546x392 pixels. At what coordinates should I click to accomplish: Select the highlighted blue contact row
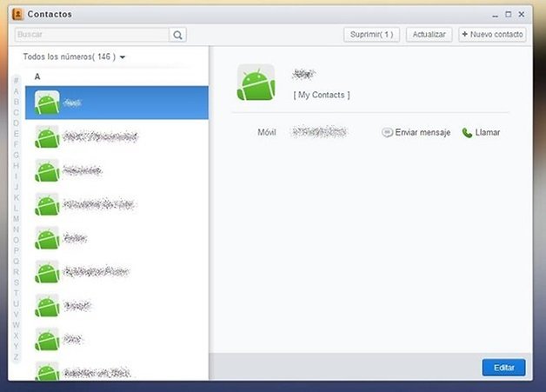tap(117, 103)
